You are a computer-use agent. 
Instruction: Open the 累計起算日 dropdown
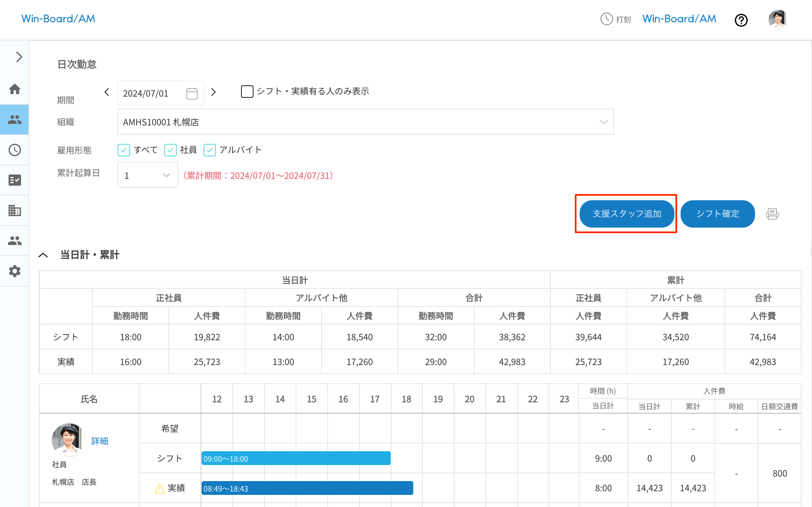[x=148, y=175]
